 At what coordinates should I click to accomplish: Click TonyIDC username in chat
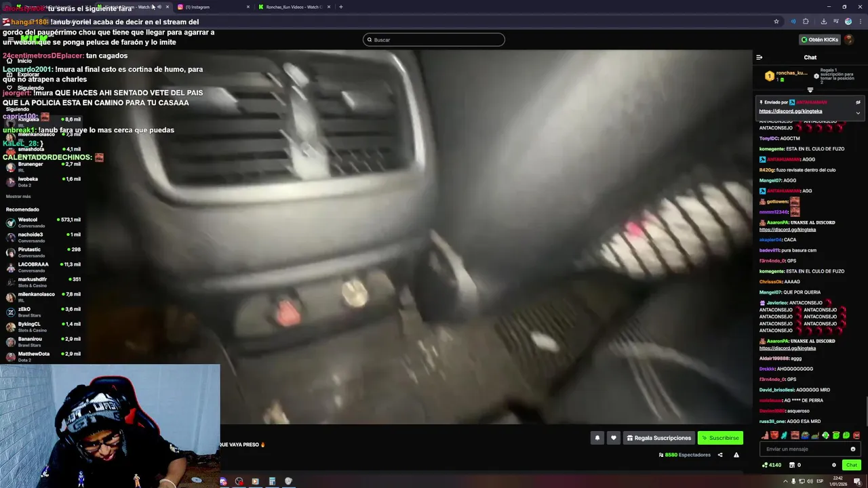point(769,138)
